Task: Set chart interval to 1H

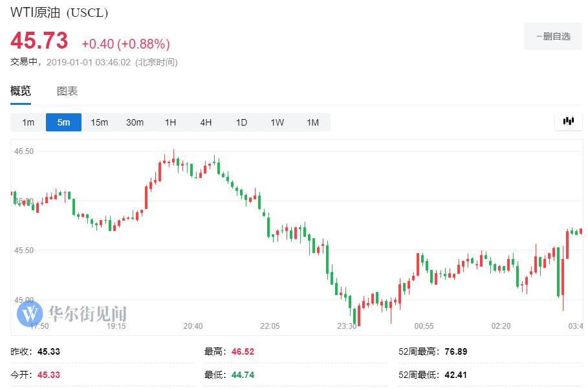Action: coord(170,122)
